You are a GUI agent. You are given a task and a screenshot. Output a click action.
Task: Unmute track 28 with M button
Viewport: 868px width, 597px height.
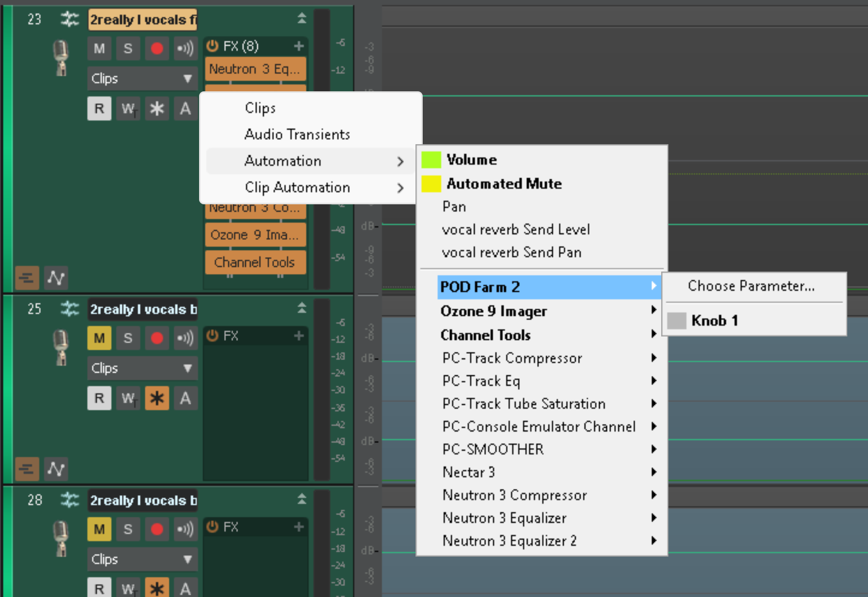pos(100,530)
